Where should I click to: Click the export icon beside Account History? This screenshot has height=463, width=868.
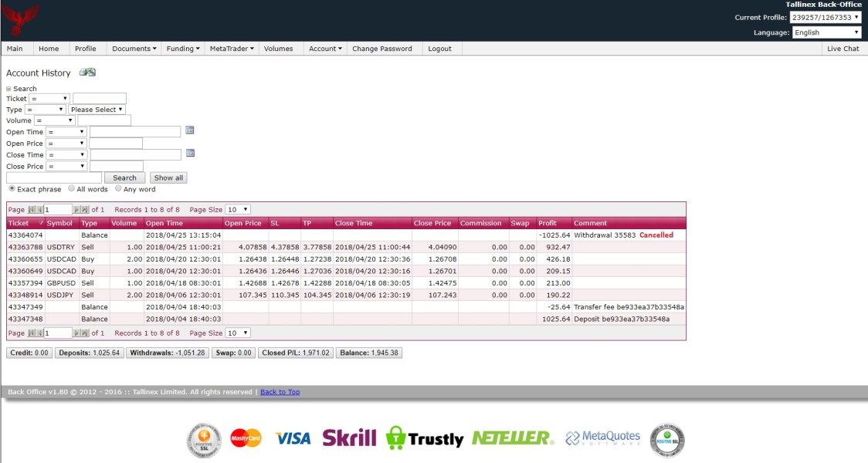pos(87,73)
